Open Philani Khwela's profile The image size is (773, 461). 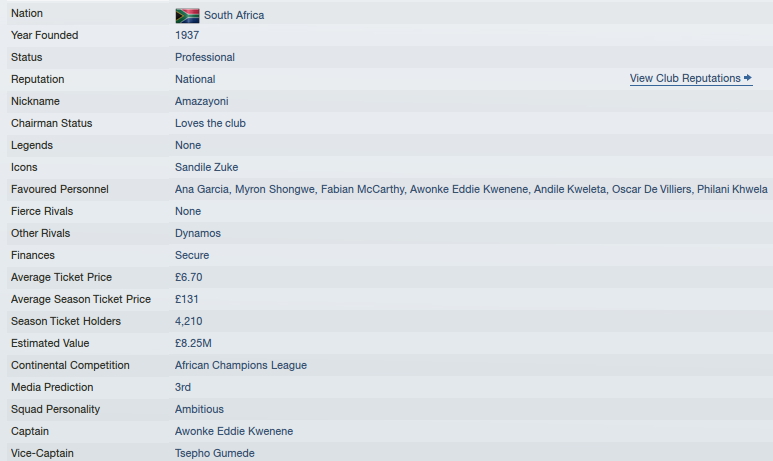tap(732, 189)
